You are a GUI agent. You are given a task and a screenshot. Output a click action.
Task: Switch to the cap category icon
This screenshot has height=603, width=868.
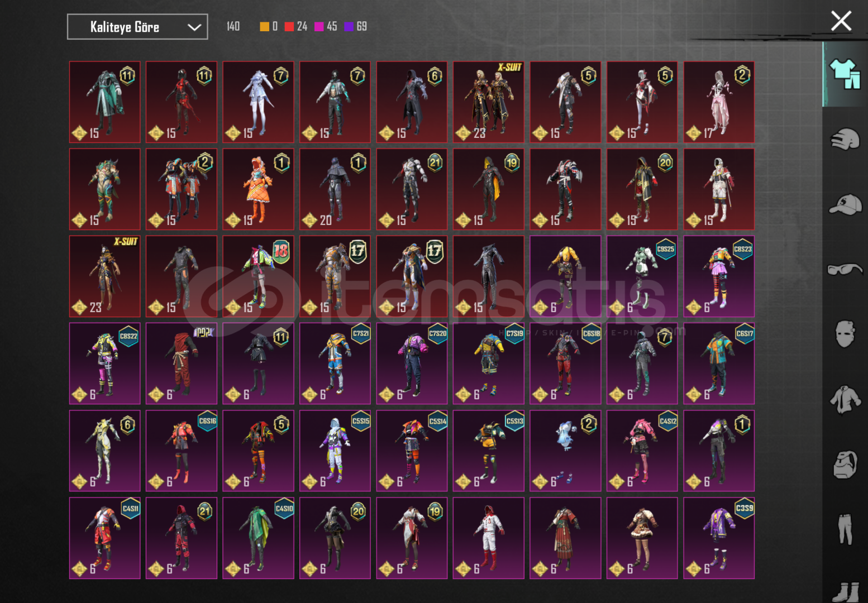coord(845,204)
